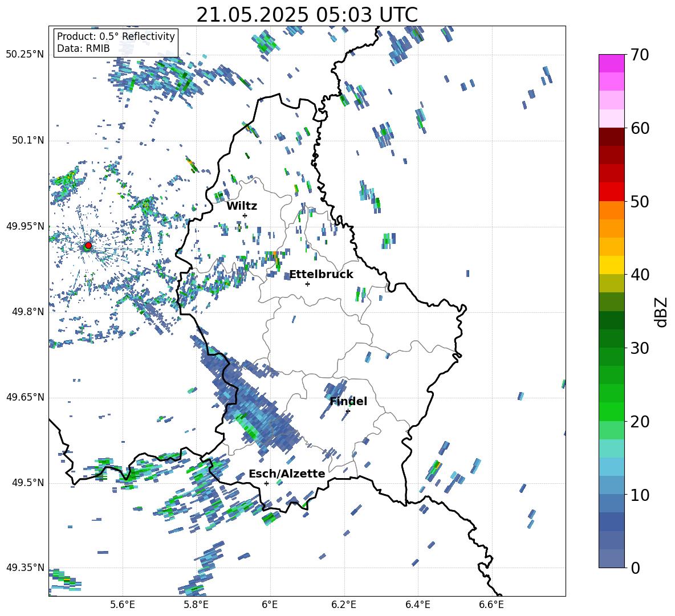The image size is (675, 616).
Task: Click the dBZ colorbar axis label
Action: coord(661,312)
